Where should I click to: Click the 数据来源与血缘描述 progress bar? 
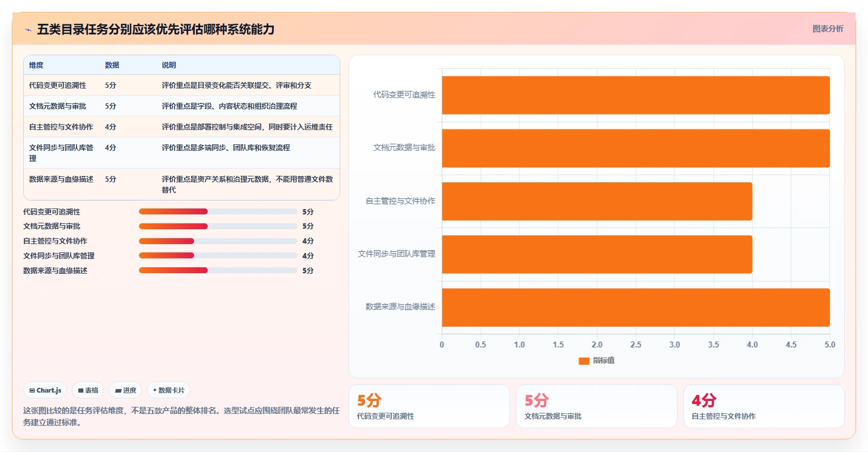(x=218, y=270)
